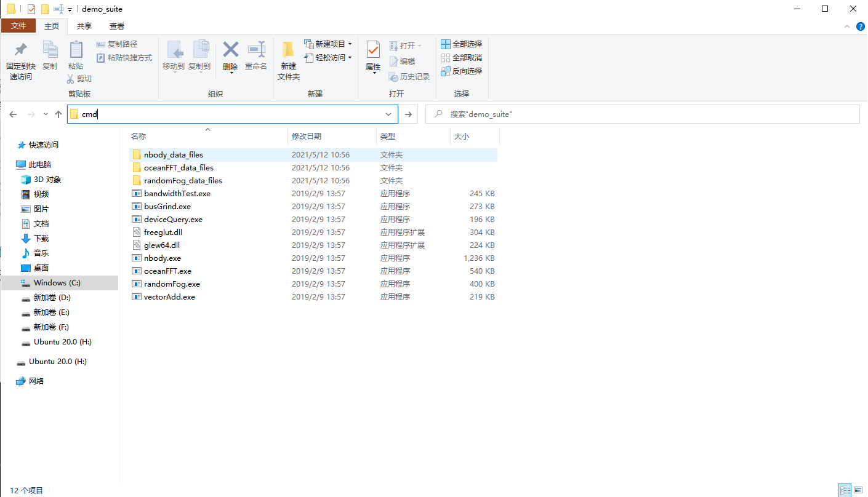Expand the address bar history dropdown

coord(389,114)
